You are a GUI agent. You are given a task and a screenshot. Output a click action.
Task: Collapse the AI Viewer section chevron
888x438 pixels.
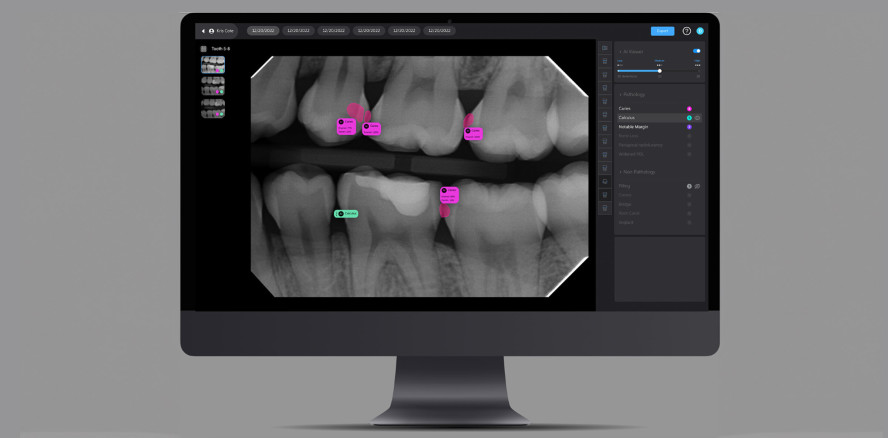(619, 51)
